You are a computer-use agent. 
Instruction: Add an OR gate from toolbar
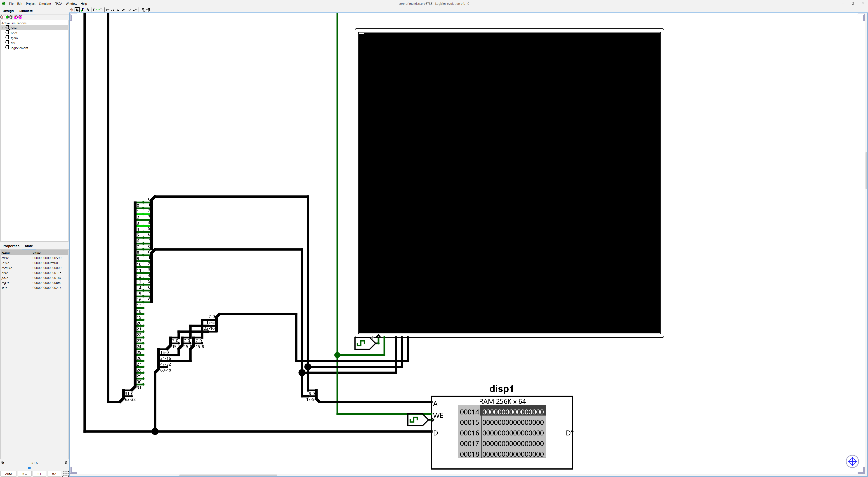coord(118,10)
